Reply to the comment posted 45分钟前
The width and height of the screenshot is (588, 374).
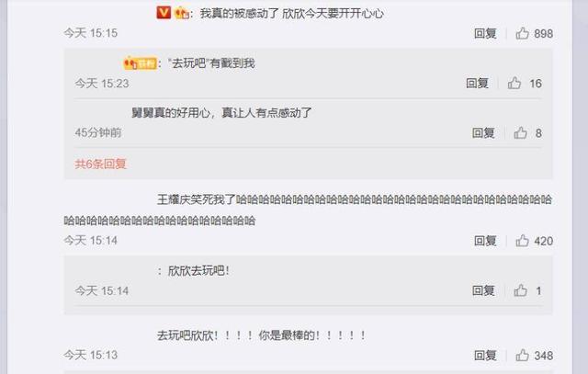(x=483, y=133)
